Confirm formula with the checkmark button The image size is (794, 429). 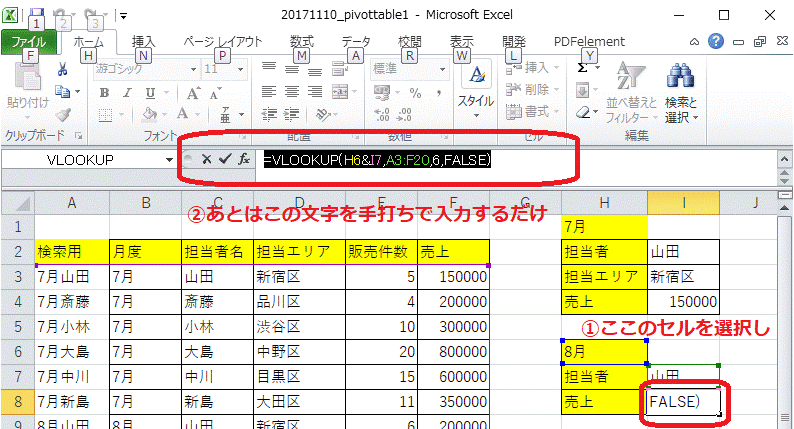(224, 159)
